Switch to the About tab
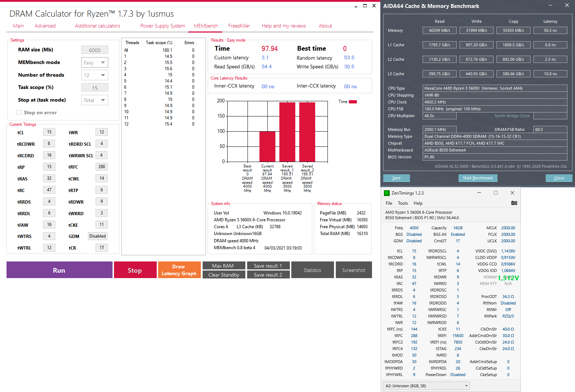Screen dimensions: 575x392 tap(325, 26)
